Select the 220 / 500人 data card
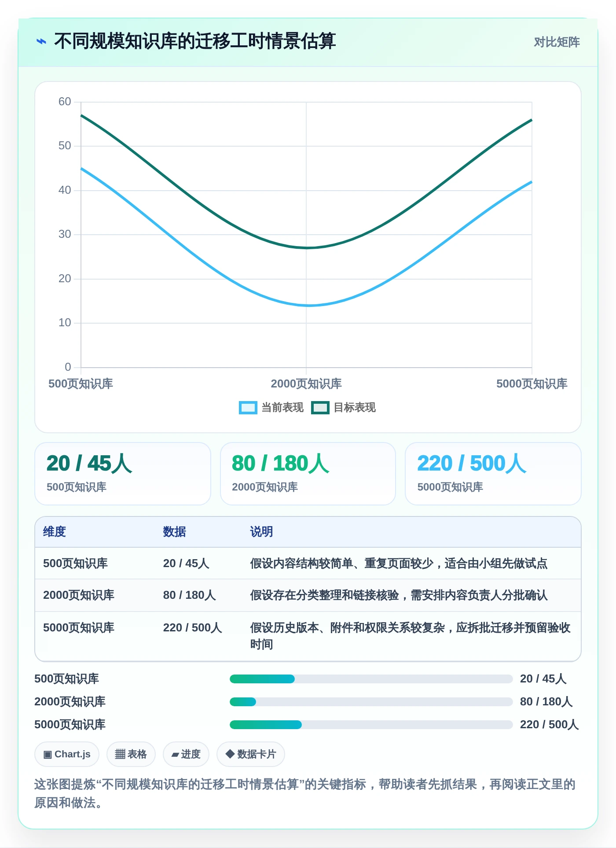Image resolution: width=616 pixels, height=848 pixels. [x=493, y=474]
